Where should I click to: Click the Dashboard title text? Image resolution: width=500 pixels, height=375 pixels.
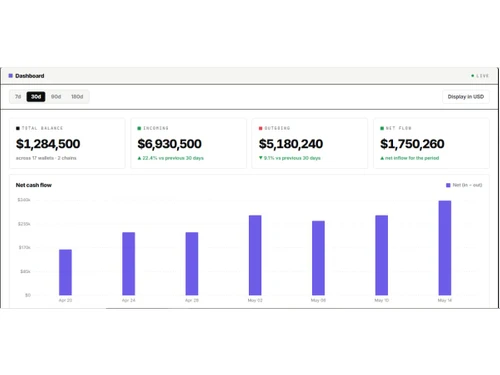(30, 76)
